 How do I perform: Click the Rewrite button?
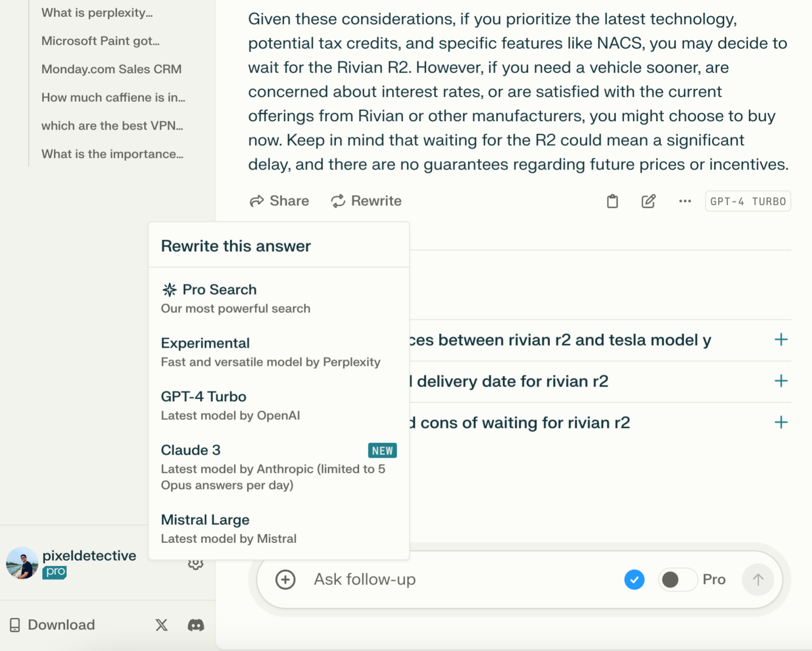(x=366, y=201)
